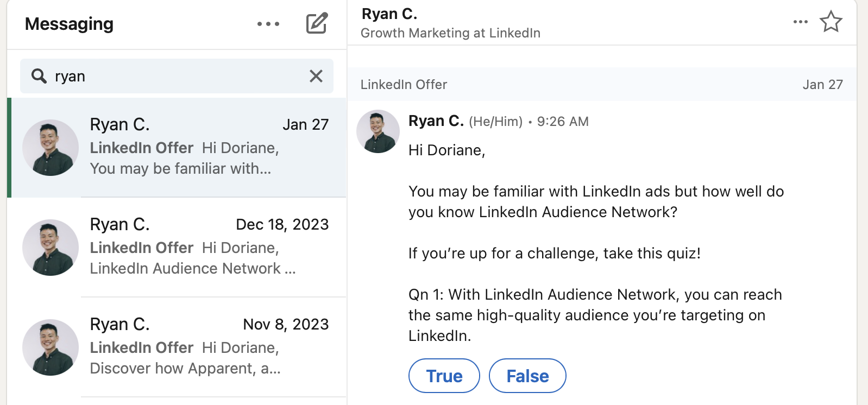Click the 'If you're up for a challenge' line

pos(555,254)
